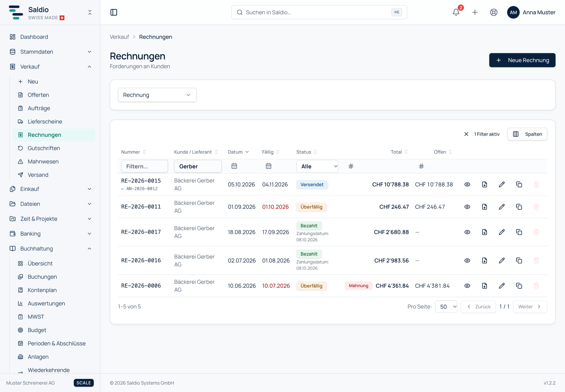Viewport: 565px width, 392px height.
Task: Duplicate invoice RE-2026-0017
Action: [519, 232]
